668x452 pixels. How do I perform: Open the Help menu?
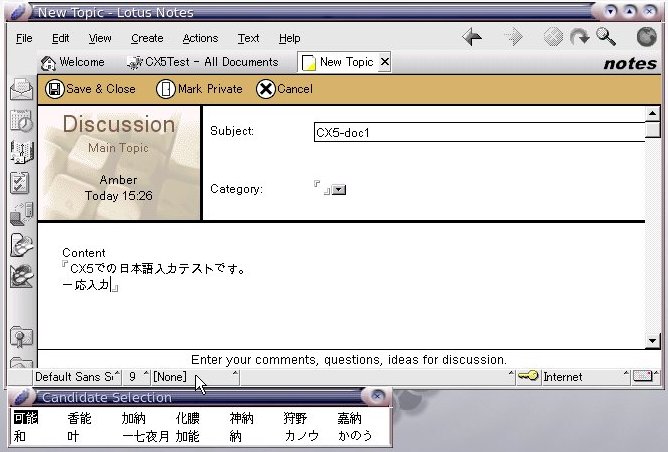coord(290,38)
